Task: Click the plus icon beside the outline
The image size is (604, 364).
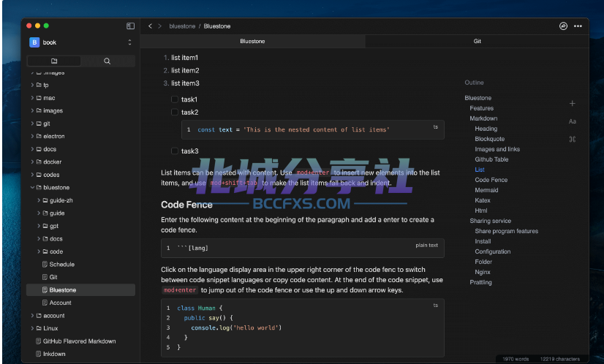Action: tap(572, 103)
